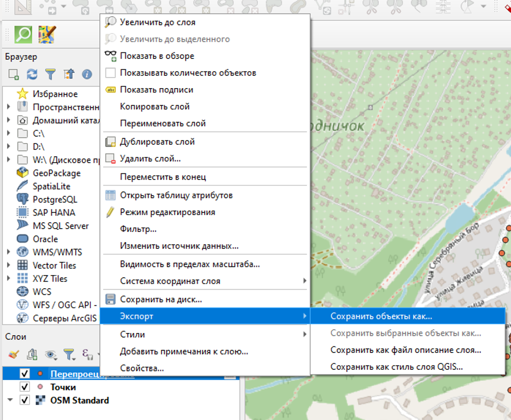Choose "Сохранить объекты как..." in submenu
Screen dimensions: 511x420
click(x=381, y=317)
